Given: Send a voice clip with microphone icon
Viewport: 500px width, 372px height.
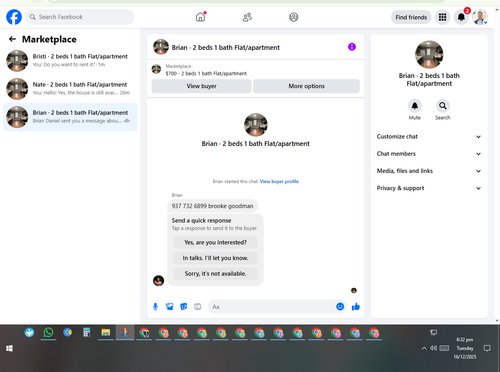Looking at the screenshot, I should [155, 307].
